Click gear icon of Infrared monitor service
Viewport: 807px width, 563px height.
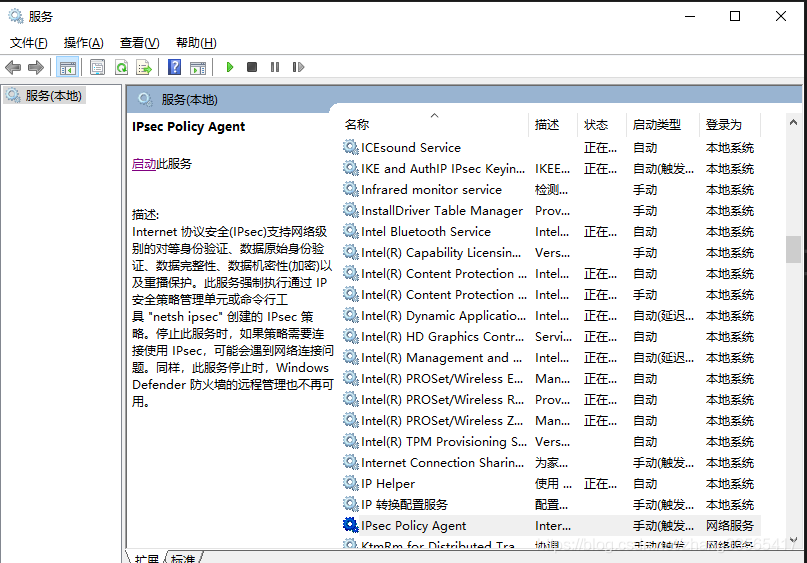coord(350,189)
